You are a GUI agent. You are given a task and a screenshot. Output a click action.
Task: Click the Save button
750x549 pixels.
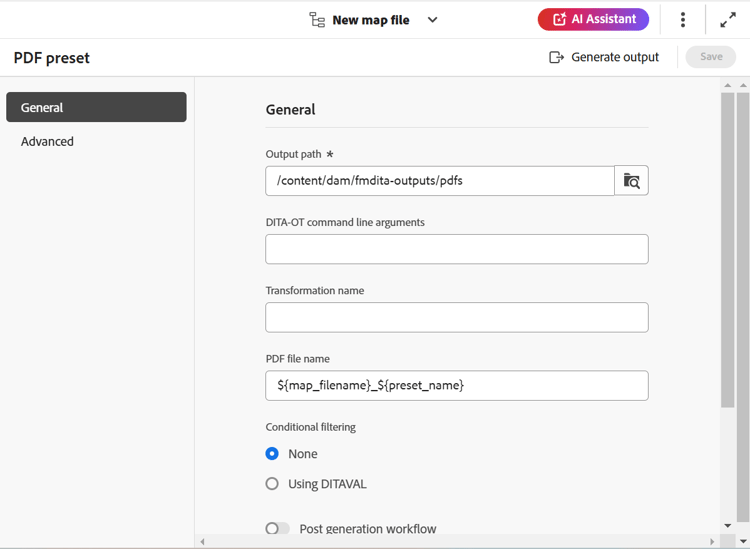(711, 57)
